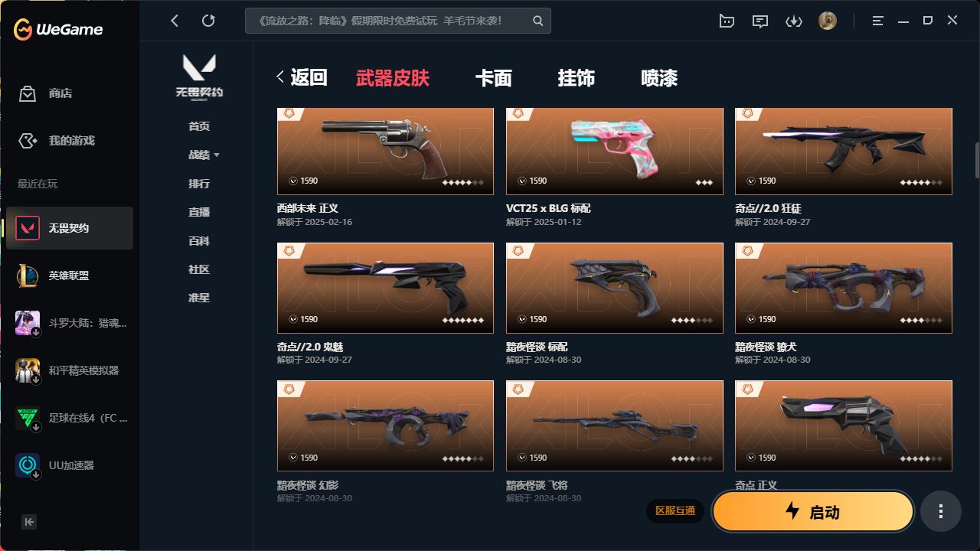Select the VCT25 x BLG 标配 skin thumbnail

615,152
